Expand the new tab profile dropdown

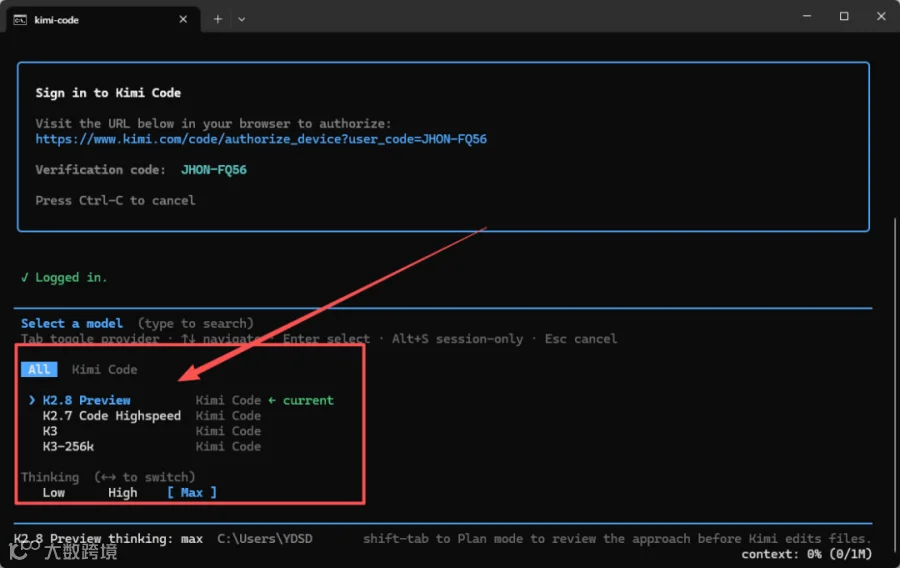[x=242, y=20]
